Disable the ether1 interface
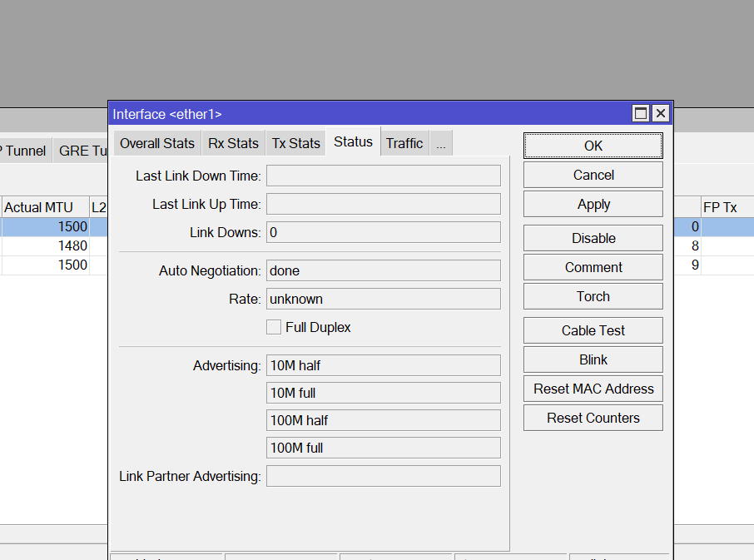 [x=593, y=238]
